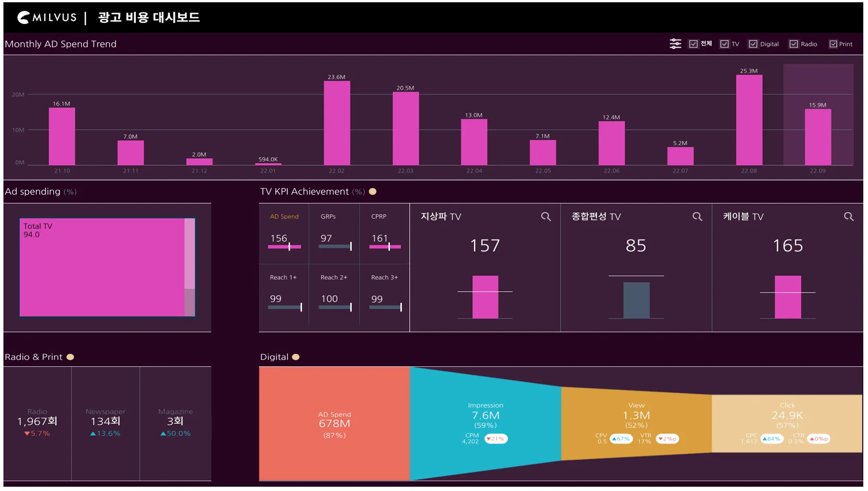Click the 594.0K label above 22.01
This screenshot has width=868, height=491.
tap(268, 159)
